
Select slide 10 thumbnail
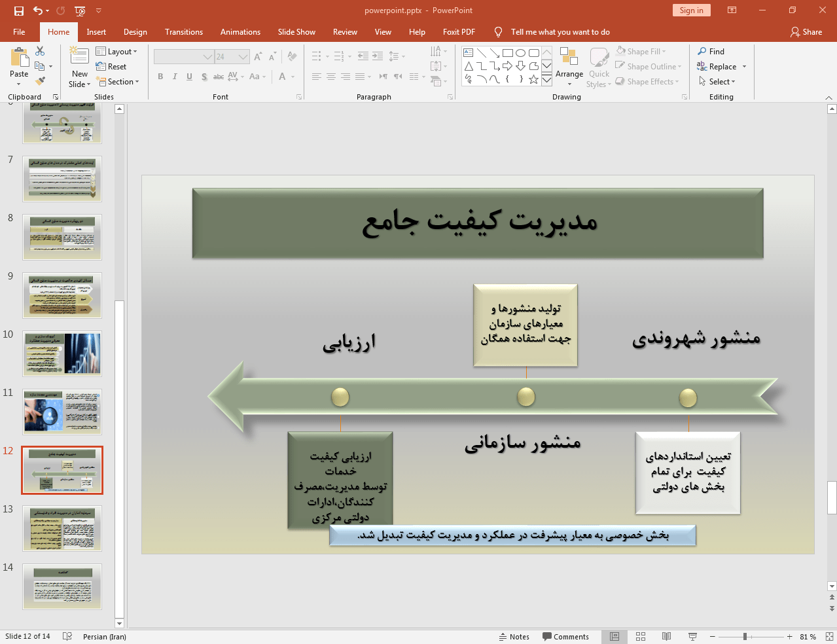tap(62, 353)
